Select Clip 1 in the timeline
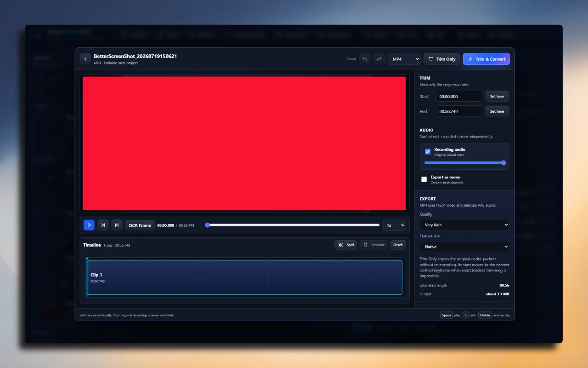Screen dimensions: 588x368 point(244,277)
